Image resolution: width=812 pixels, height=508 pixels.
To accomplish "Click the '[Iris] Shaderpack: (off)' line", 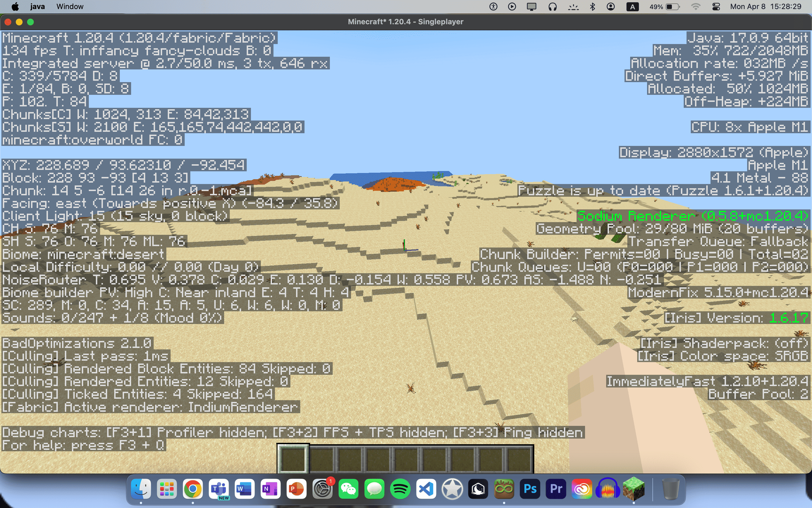I will coord(725,343).
